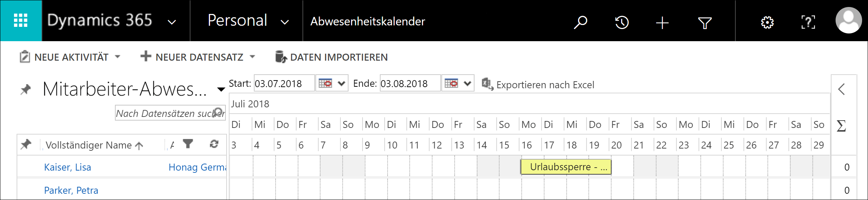Image resolution: width=868 pixels, height=200 pixels.
Task: Refresh the employee list grid
Action: click(x=214, y=144)
